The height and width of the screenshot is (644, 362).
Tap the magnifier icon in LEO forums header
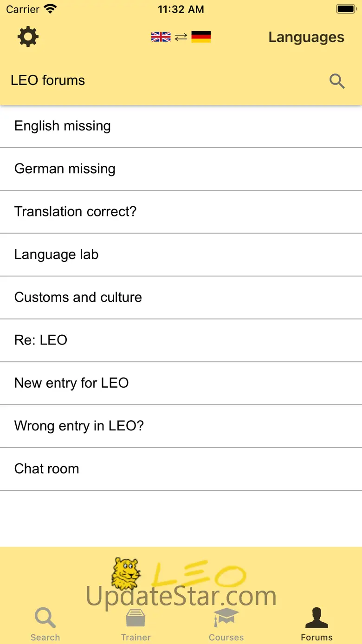pyautogui.click(x=337, y=81)
